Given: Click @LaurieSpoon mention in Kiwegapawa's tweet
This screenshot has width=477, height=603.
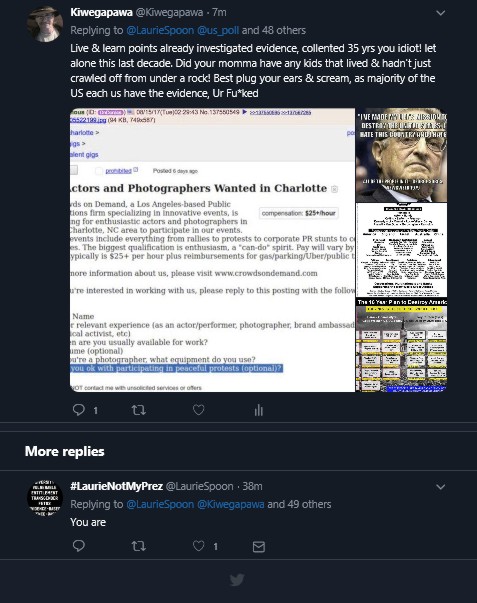Looking at the screenshot, I should [x=160, y=30].
